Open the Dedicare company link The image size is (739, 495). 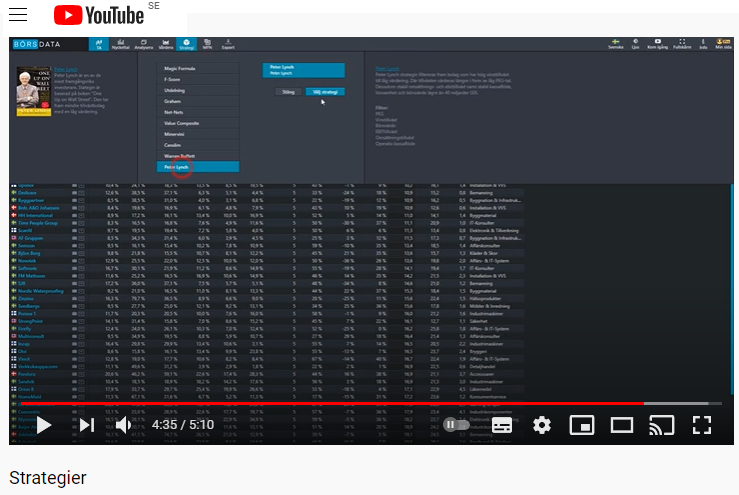pyautogui.click(x=27, y=193)
